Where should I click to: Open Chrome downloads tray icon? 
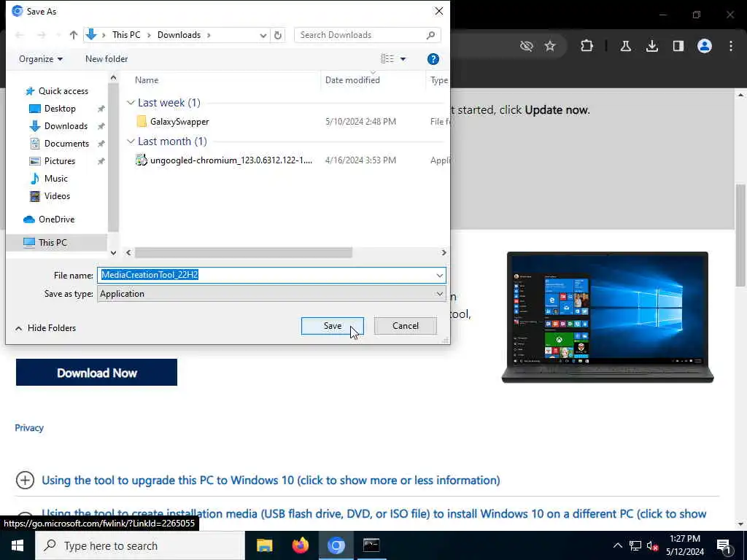(x=652, y=46)
